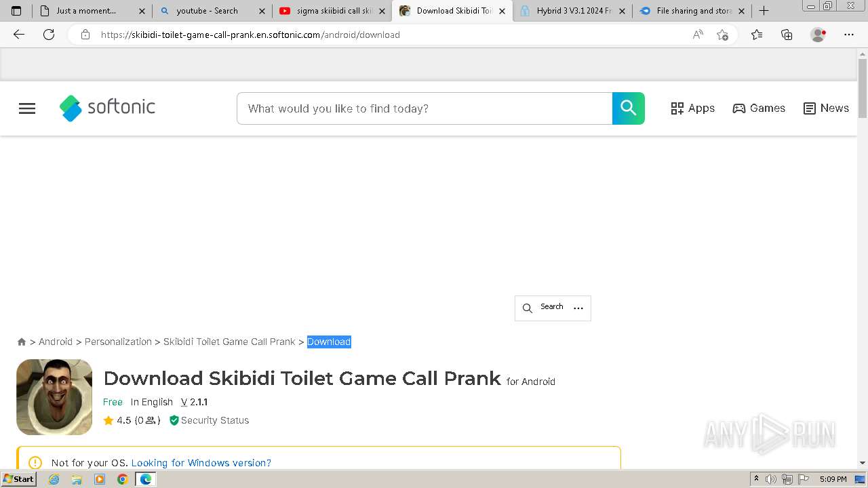Click the Skibidi Toilet app thumbnail

pyautogui.click(x=54, y=397)
